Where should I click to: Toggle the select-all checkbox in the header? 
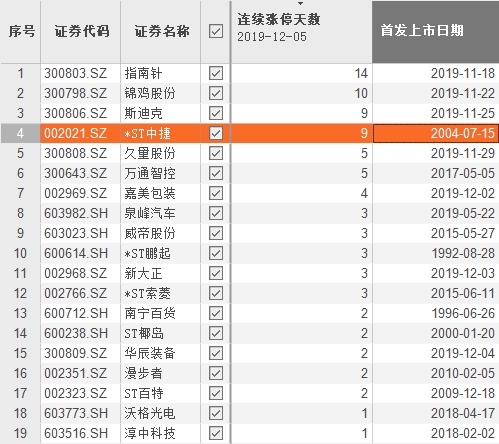tap(216, 31)
